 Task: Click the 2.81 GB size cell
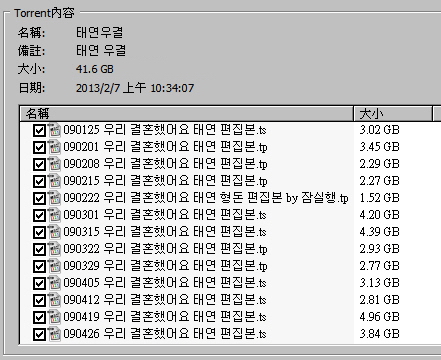point(379,300)
